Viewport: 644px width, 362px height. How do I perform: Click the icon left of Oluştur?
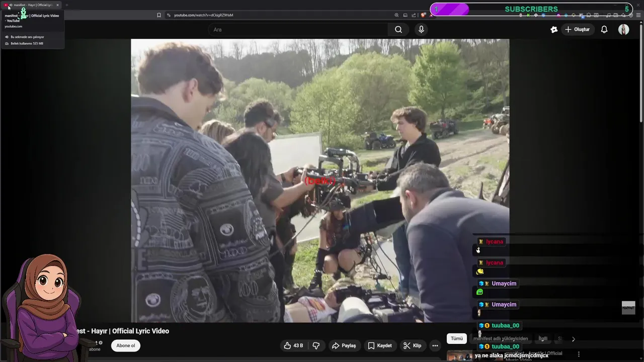pos(554,30)
